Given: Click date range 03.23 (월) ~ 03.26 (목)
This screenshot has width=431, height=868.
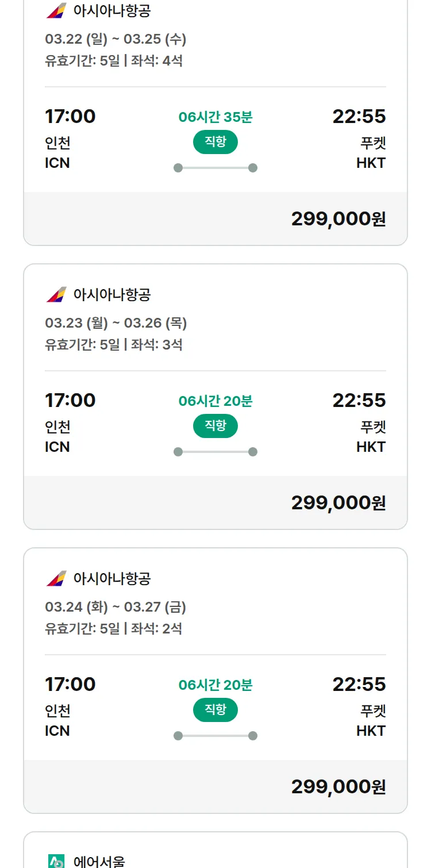Looking at the screenshot, I should point(116,323).
